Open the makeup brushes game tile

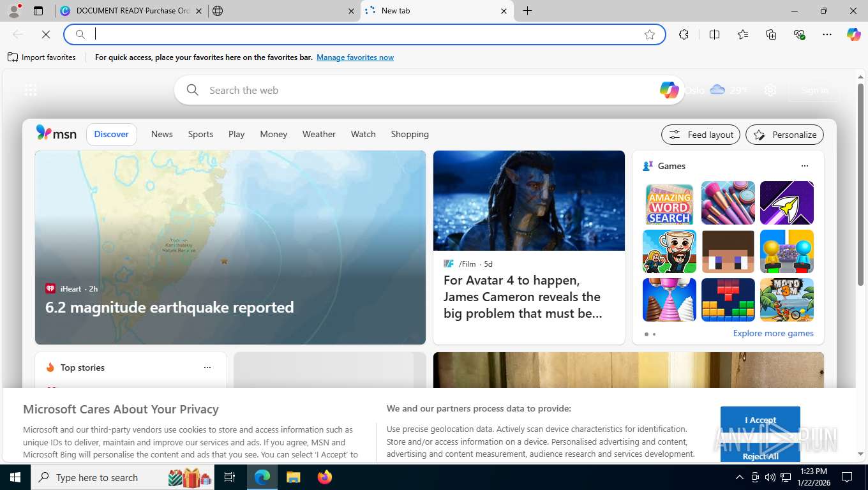coord(728,203)
